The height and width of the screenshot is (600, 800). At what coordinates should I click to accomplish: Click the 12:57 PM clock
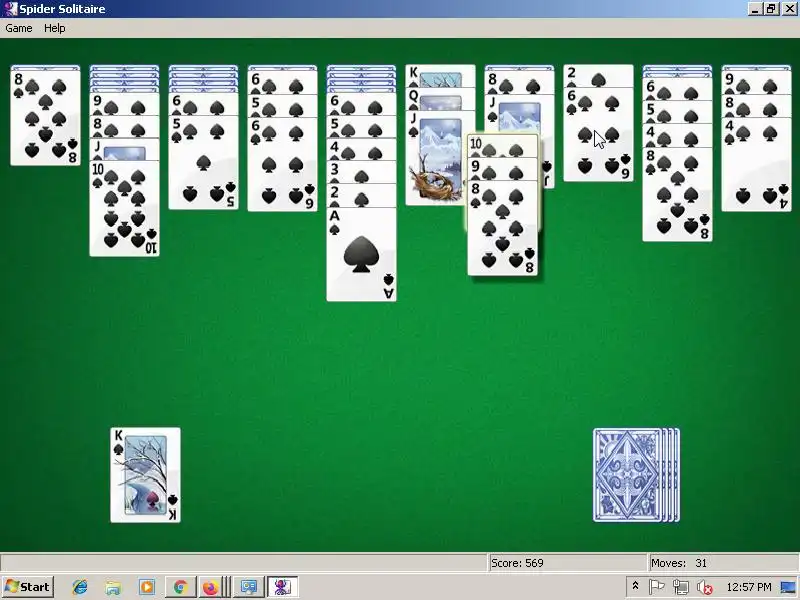(x=748, y=587)
